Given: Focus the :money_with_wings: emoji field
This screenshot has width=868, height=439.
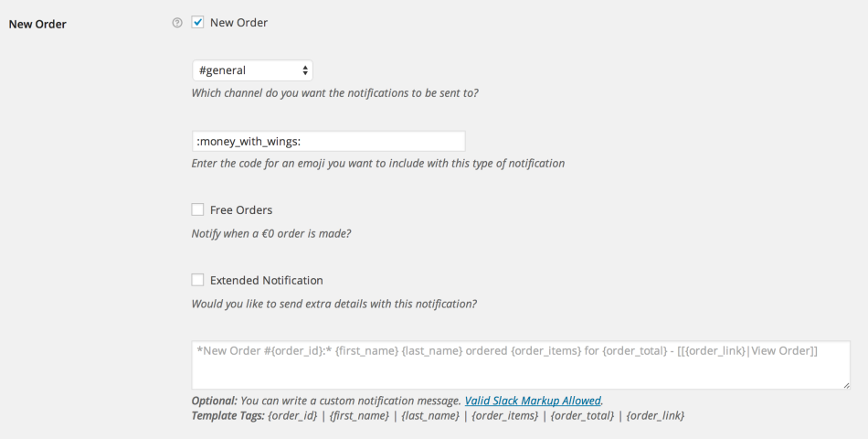Looking at the screenshot, I should [x=328, y=141].
